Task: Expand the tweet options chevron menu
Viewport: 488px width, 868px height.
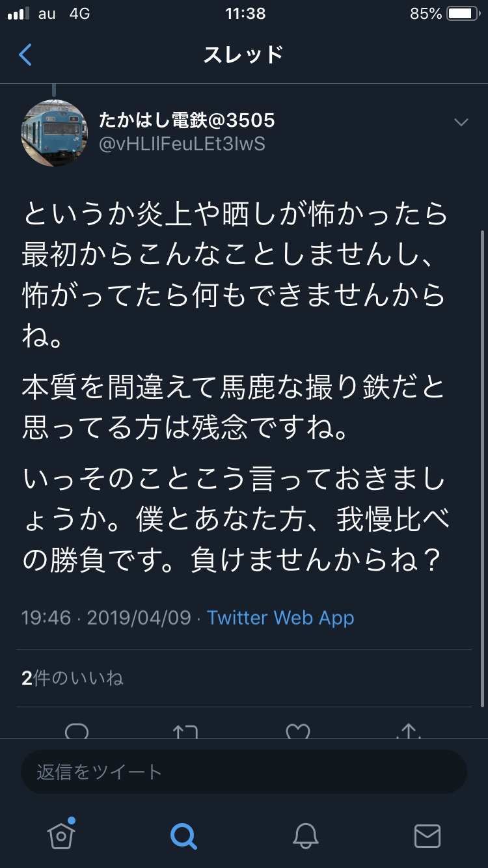Action: (461, 122)
